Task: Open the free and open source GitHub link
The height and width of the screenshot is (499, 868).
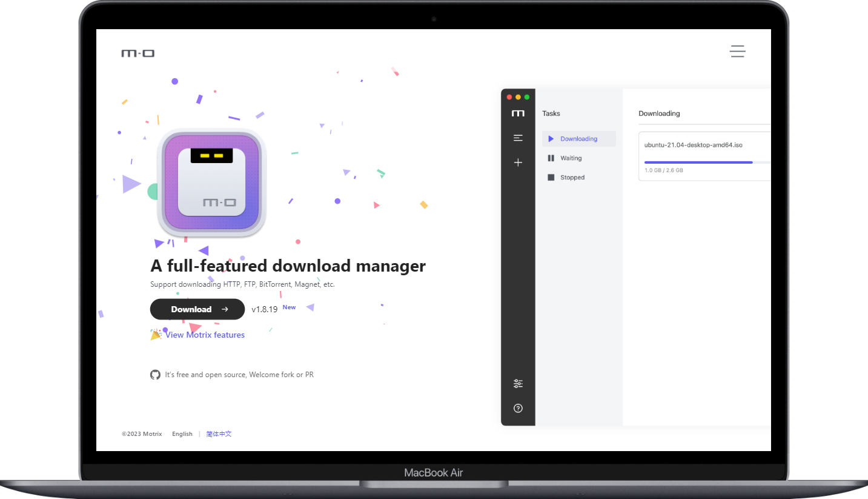Action: point(239,375)
